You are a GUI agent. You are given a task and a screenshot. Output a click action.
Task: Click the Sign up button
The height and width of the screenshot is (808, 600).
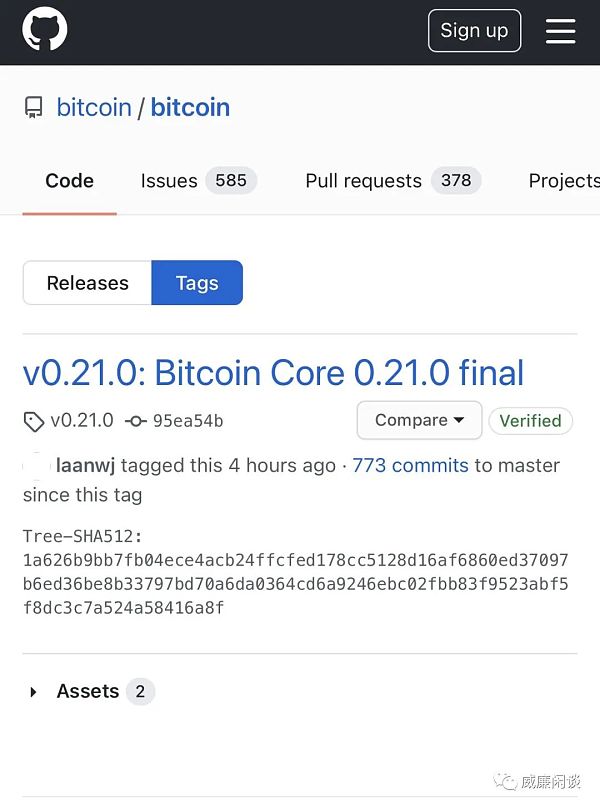[x=474, y=30]
